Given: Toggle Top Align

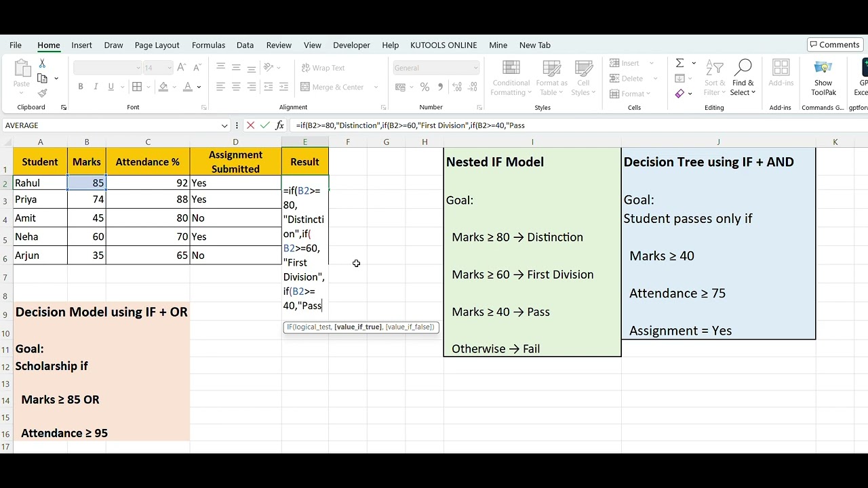Looking at the screenshot, I should coord(220,68).
